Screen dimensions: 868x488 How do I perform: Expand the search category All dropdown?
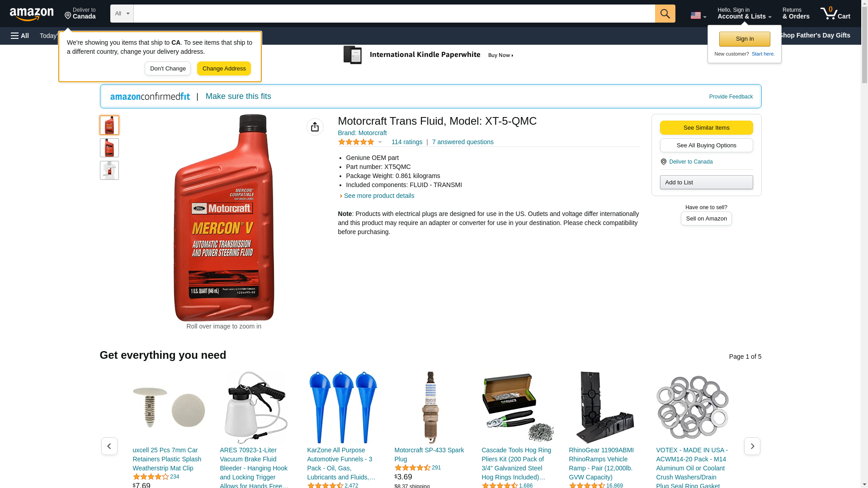coord(122,14)
